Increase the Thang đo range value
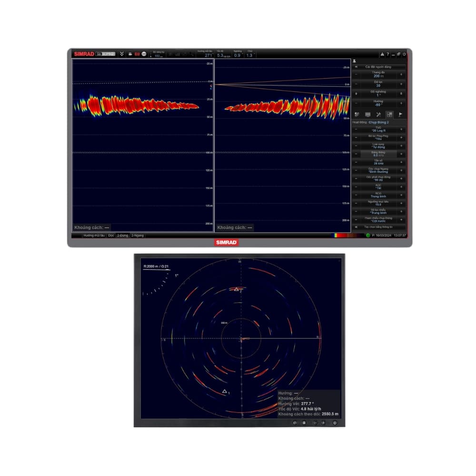 (x=401, y=75)
